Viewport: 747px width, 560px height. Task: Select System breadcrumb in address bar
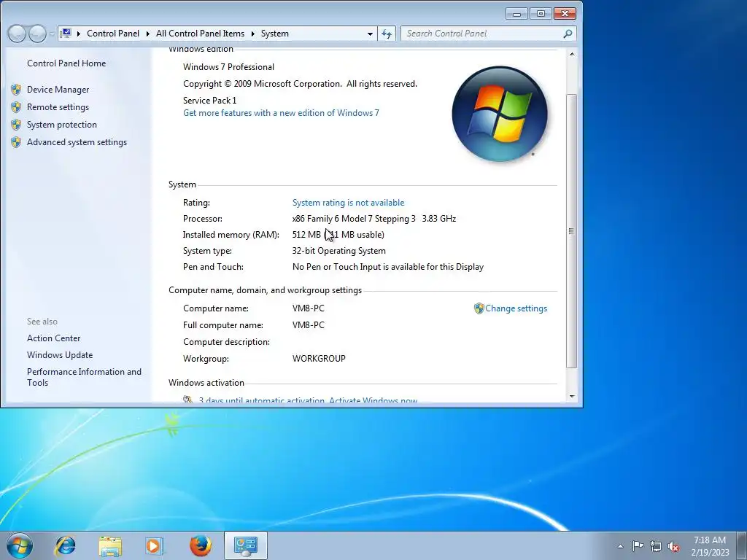pos(274,34)
